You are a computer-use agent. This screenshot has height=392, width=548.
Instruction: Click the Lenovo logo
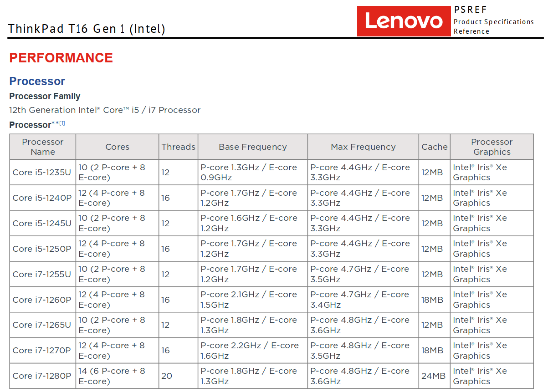[404, 21]
